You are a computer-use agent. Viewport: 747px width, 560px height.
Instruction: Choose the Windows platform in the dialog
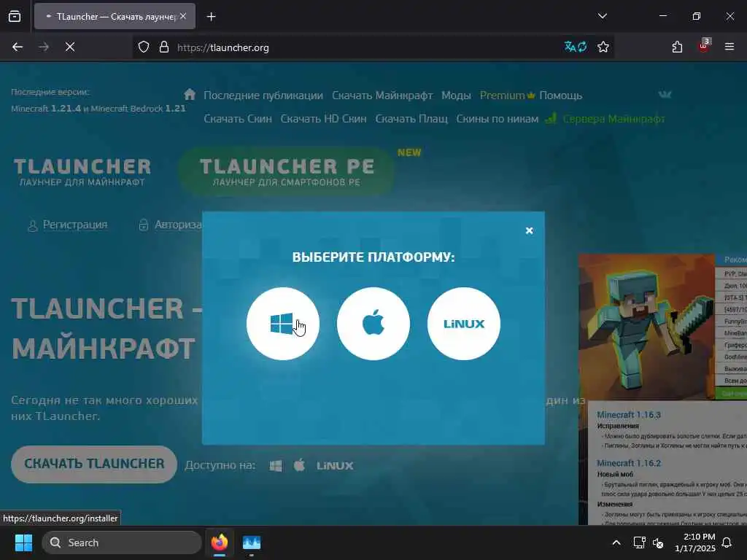(x=283, y=324)
